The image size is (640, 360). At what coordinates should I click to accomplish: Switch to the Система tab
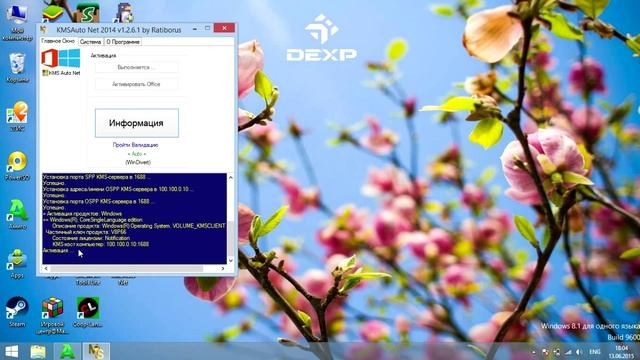coord(90,42)
